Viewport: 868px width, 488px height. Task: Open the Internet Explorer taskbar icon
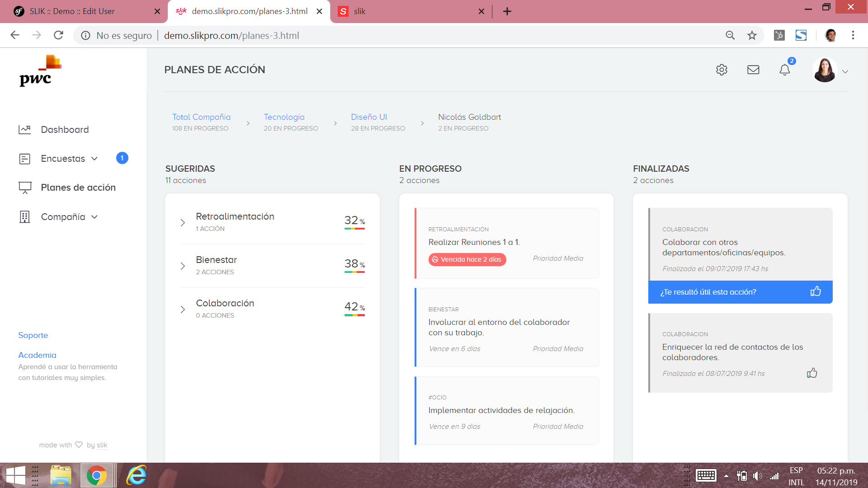(x=136, y=475)
